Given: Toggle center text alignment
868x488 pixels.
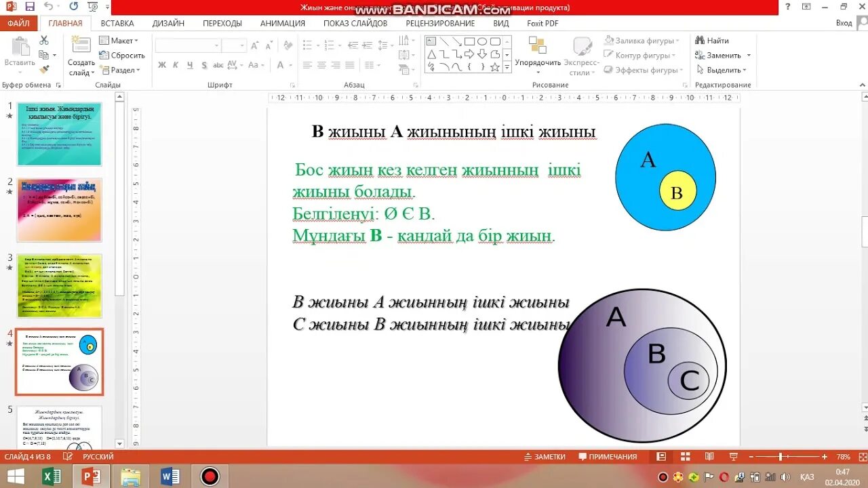Looking at the screenshot, I should 321,65.
